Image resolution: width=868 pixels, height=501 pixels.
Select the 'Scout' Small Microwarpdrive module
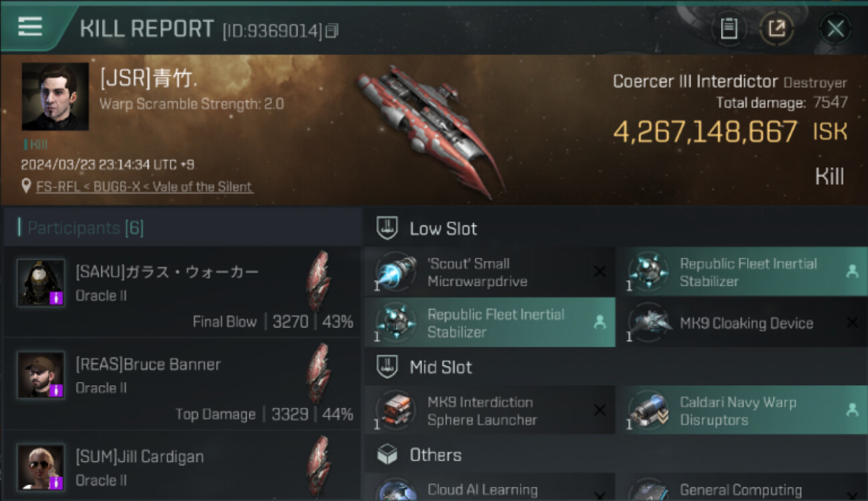tap(477, 273)
